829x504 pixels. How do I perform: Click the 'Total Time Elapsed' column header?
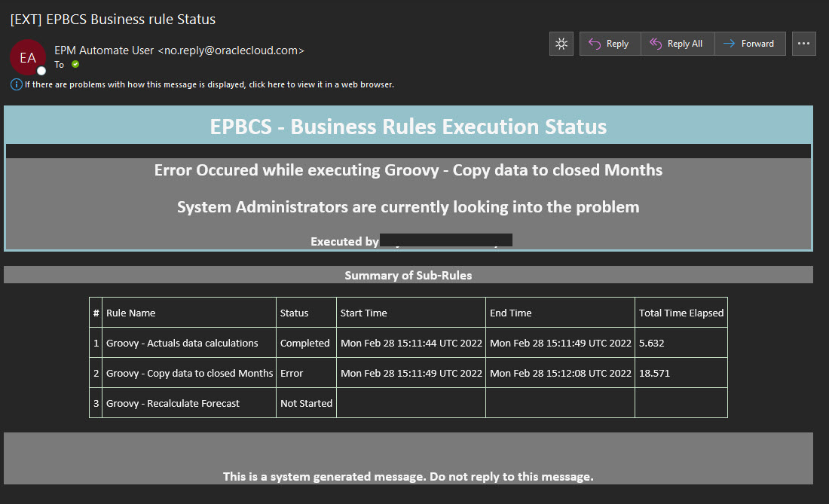pos(681,313)
